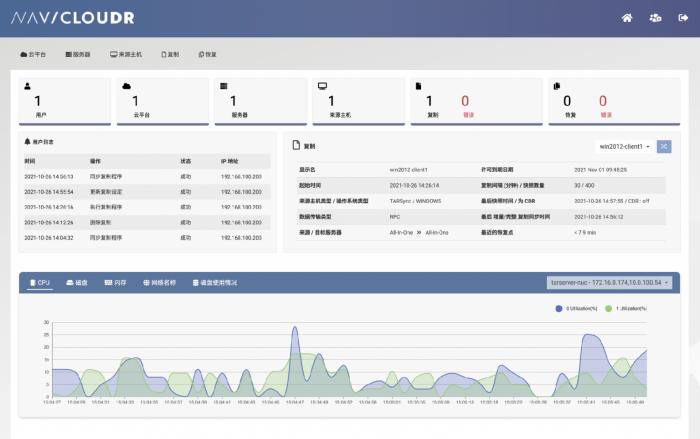The height and width of the screenshot is (439, 700).
Task: Click the bell icon beside 用户日志
Action: pyautogui.click(x=28, y=143)
